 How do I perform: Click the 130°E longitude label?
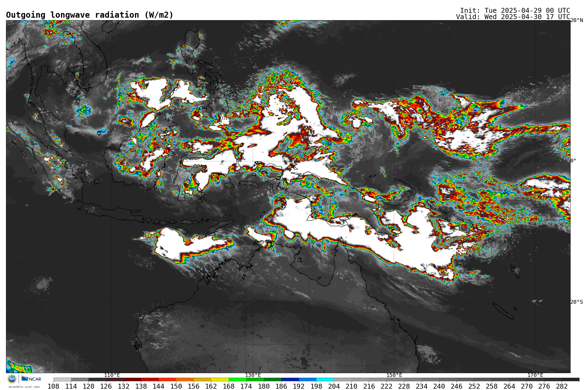click(x=253, y=375)
